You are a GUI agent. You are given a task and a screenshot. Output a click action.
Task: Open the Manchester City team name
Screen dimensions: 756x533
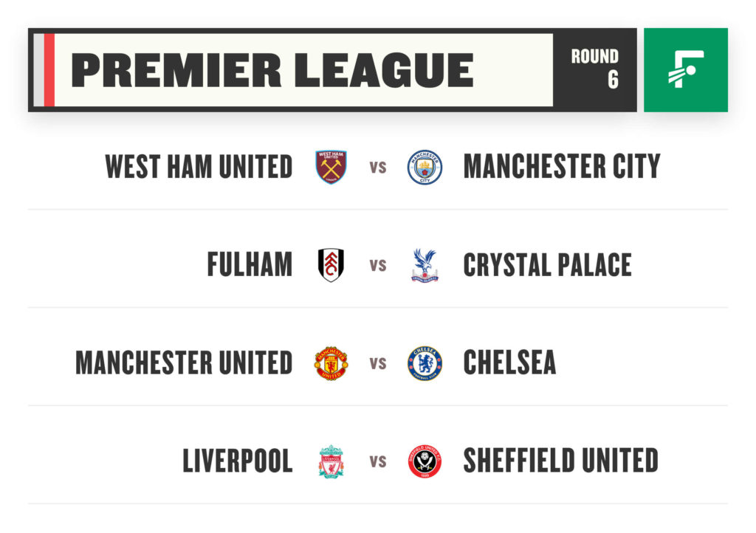[562, 167]
